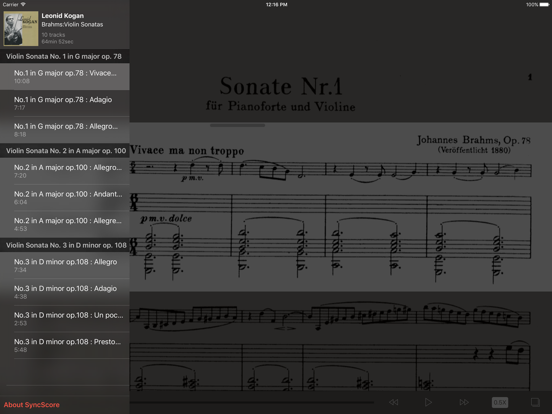Select No.3 in D minor op.108 : Allegro

[65, 265]
